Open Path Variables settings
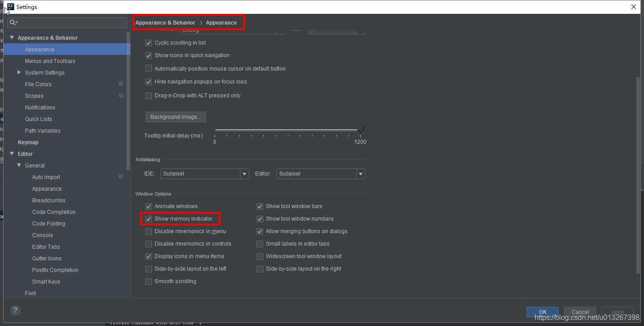The width and height of the screenshot is (644, 326). click(x=42, y=131)
